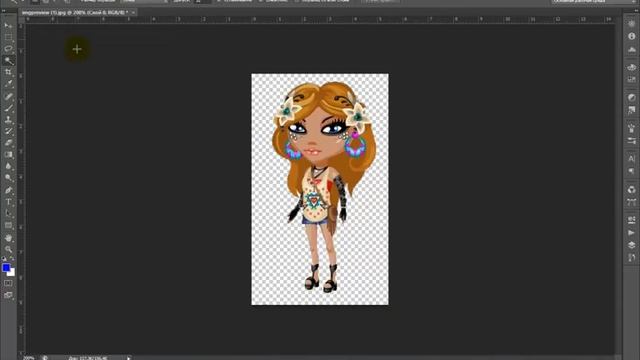
Task: Toggle Quick Mask mode
Action: (x=8, y=283)
